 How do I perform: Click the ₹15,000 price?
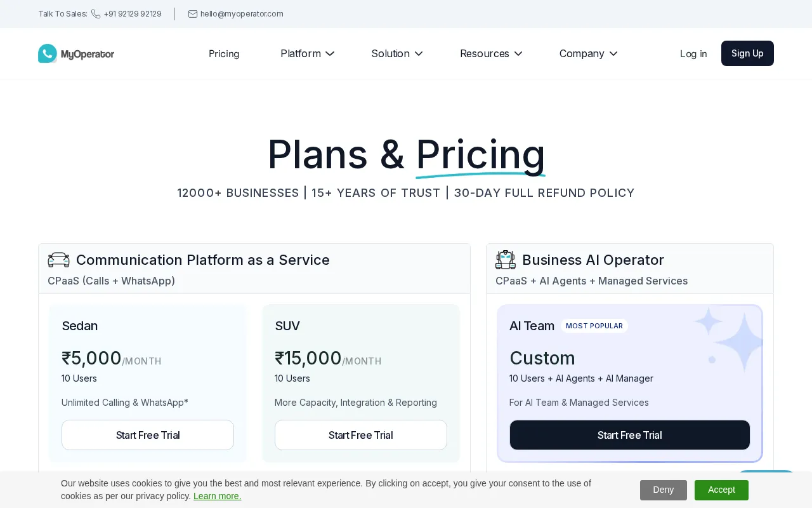308,358
